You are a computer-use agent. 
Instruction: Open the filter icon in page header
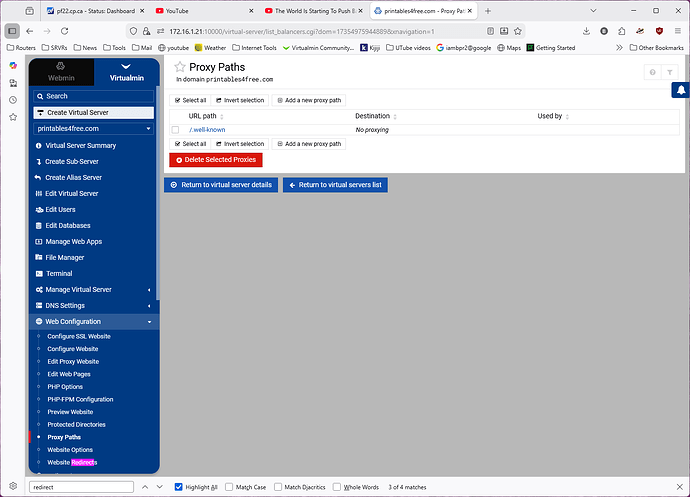point(669,72)
